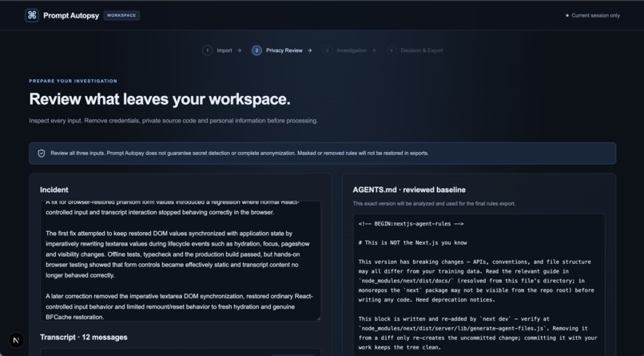The height and width of the screenshot is (356, 644).
Task: Click the shield icon in the review notice
Action: 42,154
